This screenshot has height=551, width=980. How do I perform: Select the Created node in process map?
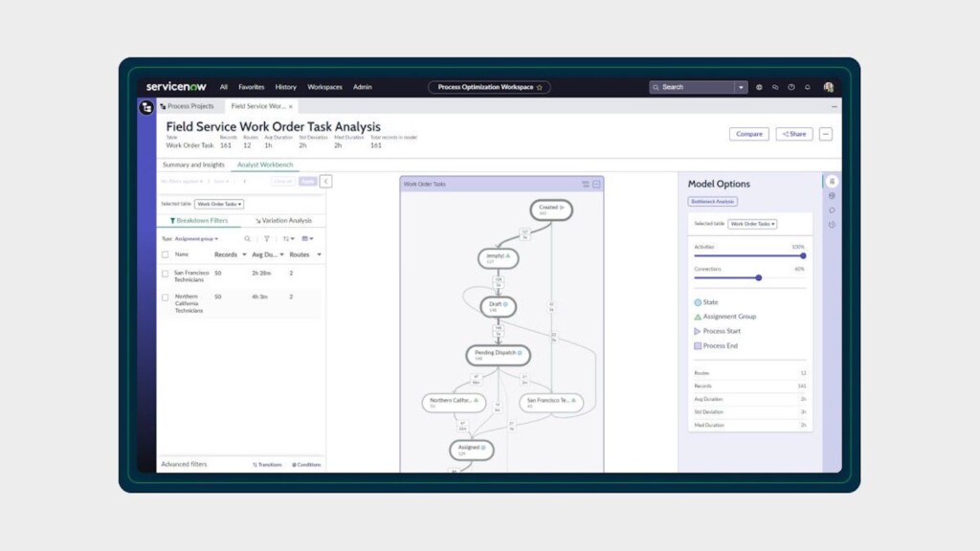(x=551, y=209)
